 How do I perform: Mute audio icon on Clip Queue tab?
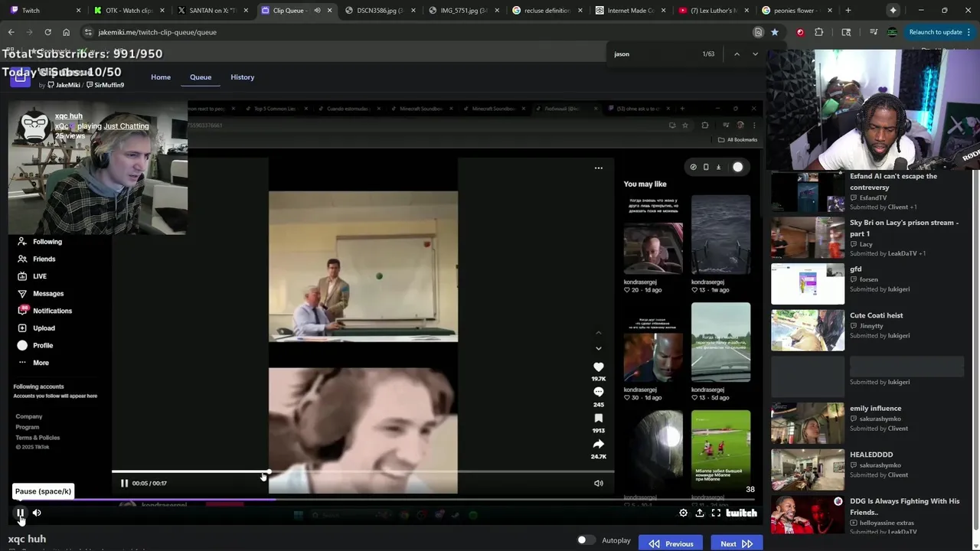pyautogui.click(x=317, y=11)
